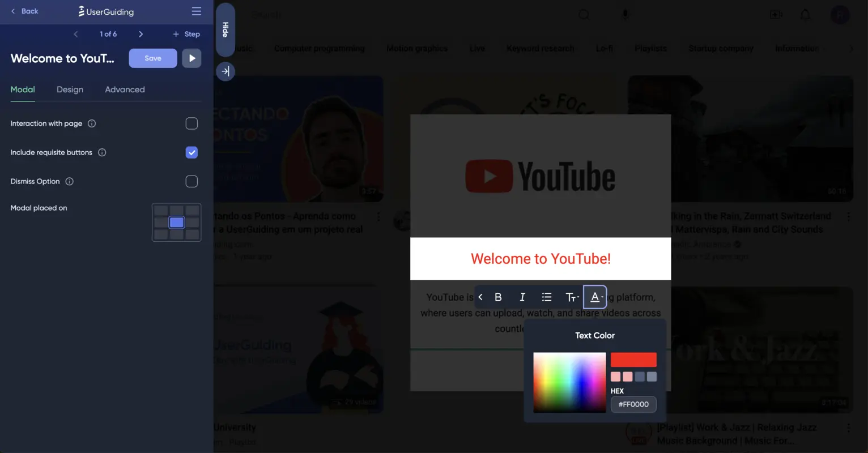Place modal at bottom-right grid cell

[x=193, y=234]
